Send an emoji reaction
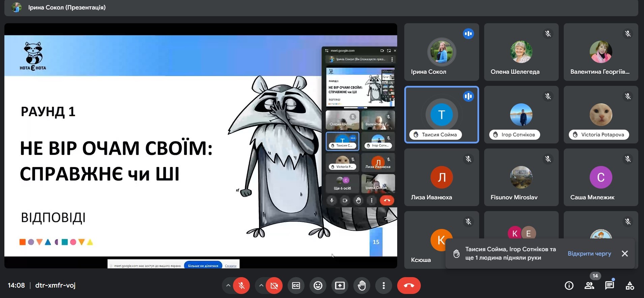644x298 pixels. (318, 286)
